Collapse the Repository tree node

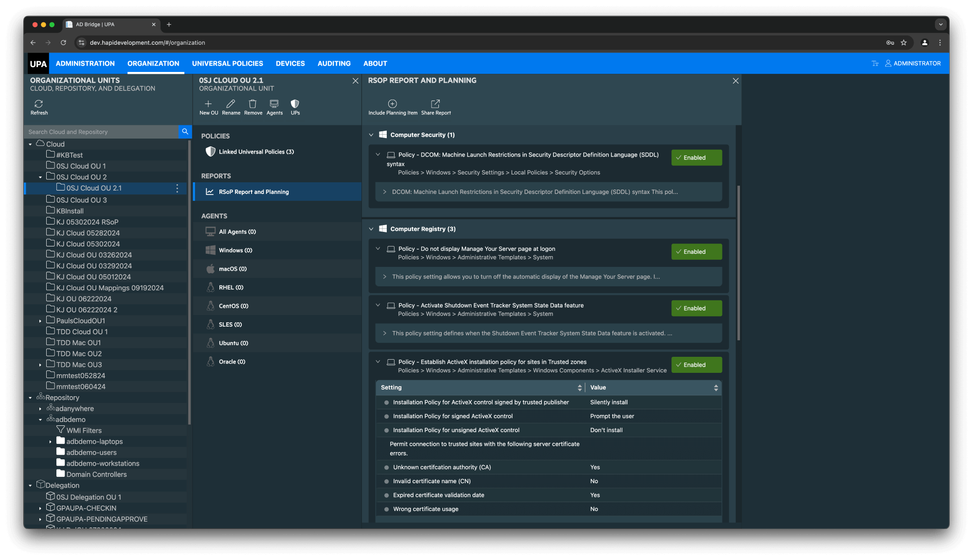(30, 397)
